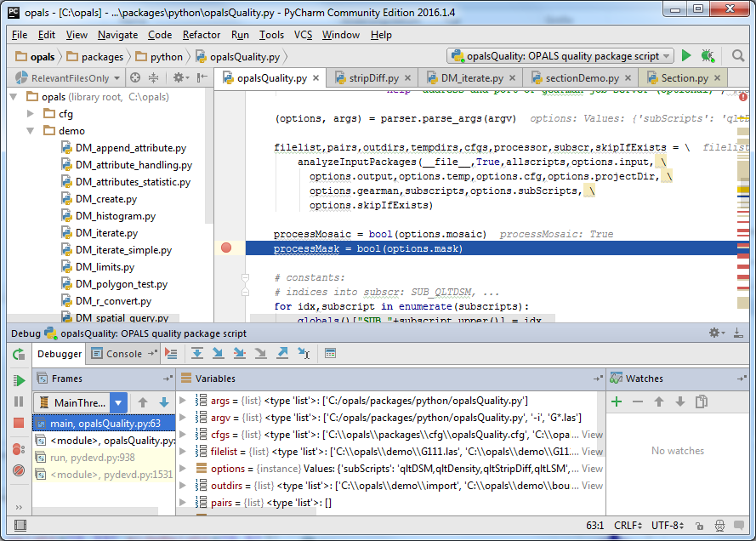756x541 pixels.
Task: Toggle the breakpoint on the processMask line
Action: tap(226, 248)
